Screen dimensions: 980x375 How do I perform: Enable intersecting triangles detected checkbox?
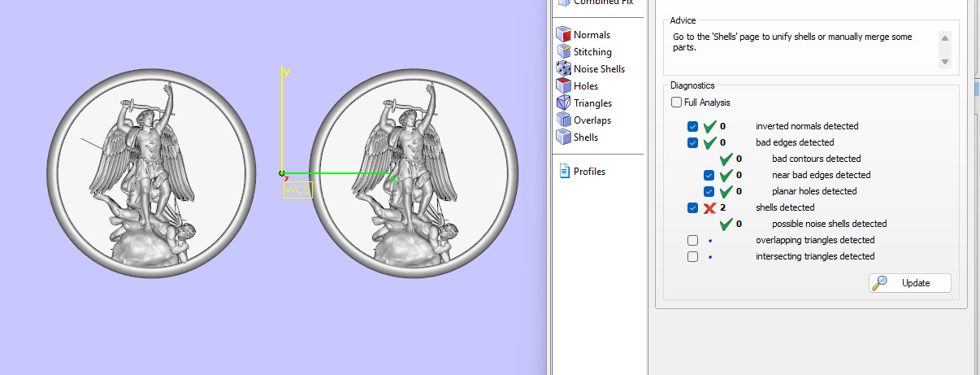tap(692, 256)
